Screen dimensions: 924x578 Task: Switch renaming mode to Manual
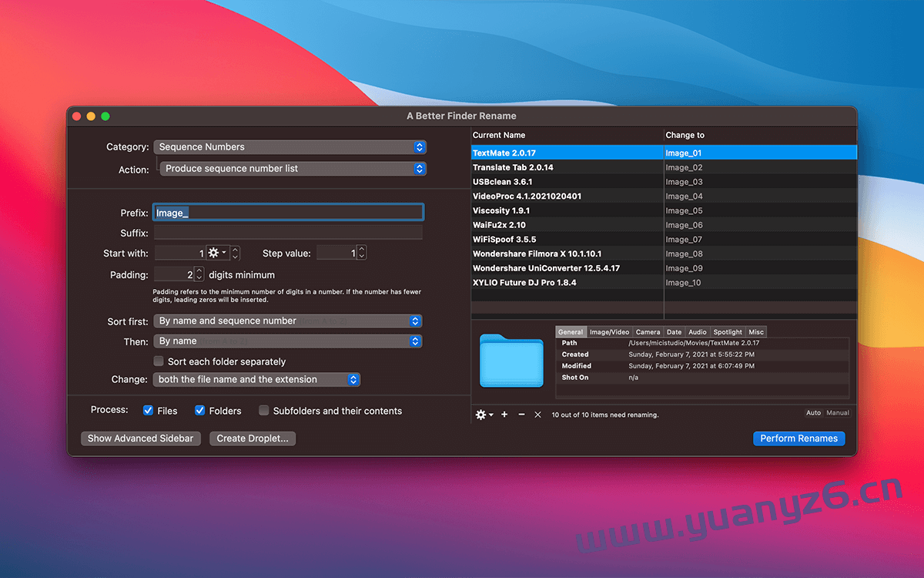837,412
